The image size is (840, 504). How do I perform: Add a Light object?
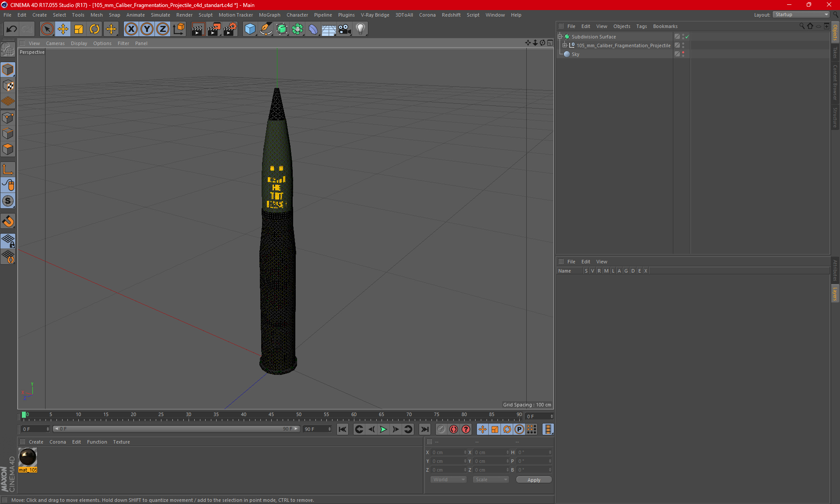pyautogui.click(x=360, y=29)
